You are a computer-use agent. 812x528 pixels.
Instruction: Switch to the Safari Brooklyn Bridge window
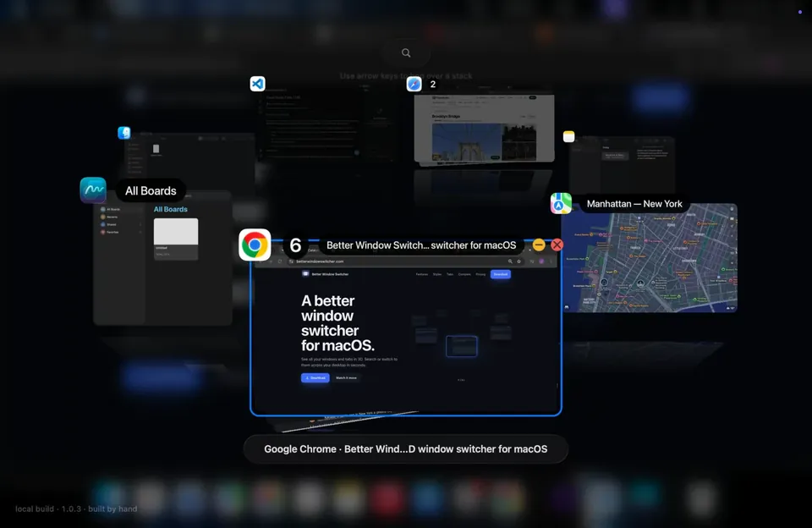pos(484,128)
